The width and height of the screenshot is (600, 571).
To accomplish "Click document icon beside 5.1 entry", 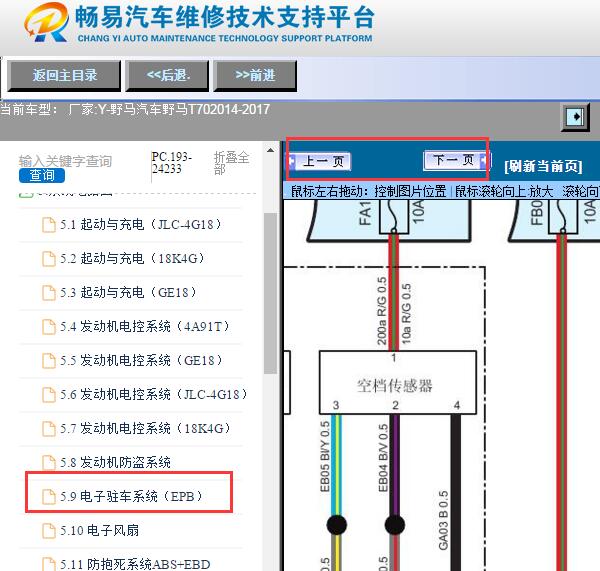I will 49,225.
